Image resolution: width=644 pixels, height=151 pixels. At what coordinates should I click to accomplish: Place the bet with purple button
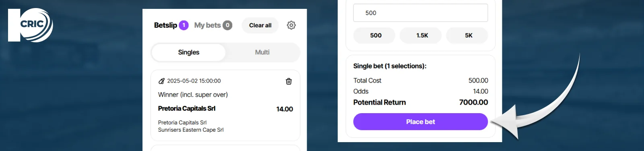coord(421,122)
